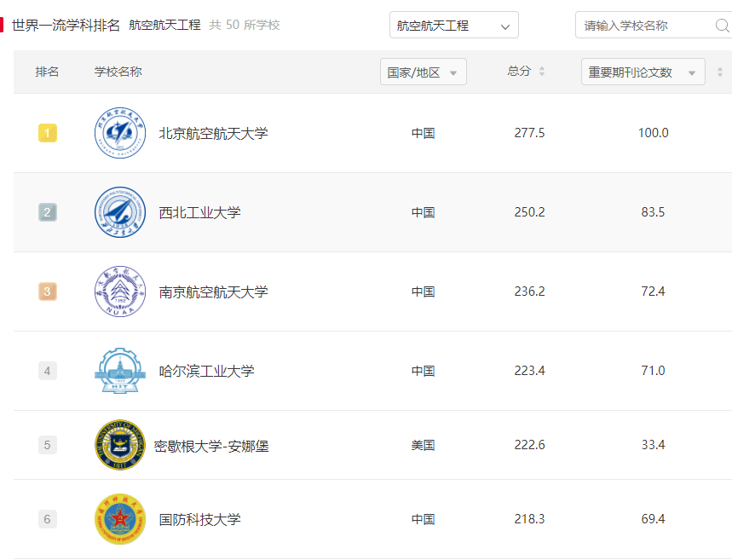This screenshot has width=732, height=560.
Task: Click the 航空航天工程 subtitle beside the title
Action: point(164,25)
